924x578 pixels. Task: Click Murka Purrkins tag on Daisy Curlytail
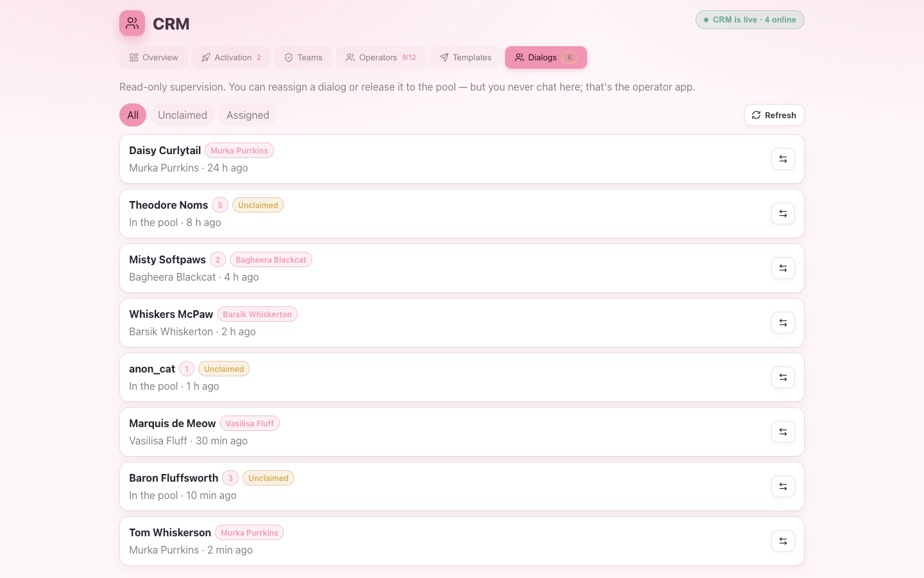click(x=239, y=150)
